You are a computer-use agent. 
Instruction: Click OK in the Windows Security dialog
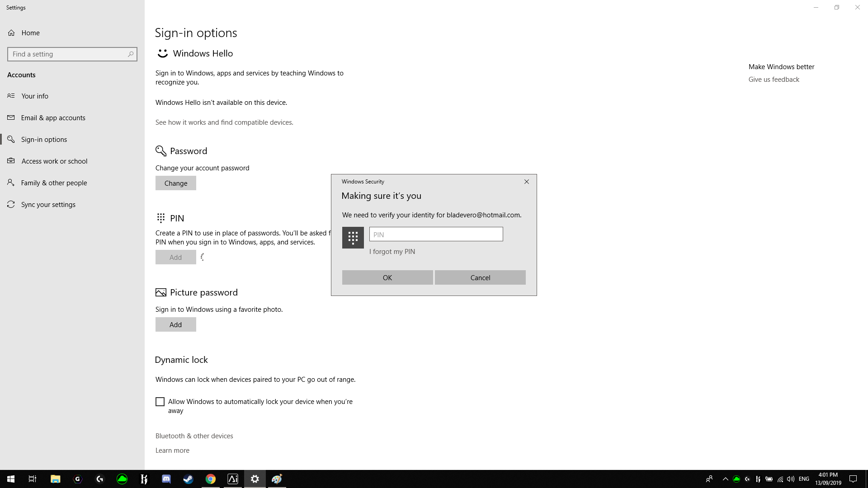click(387, 277)
